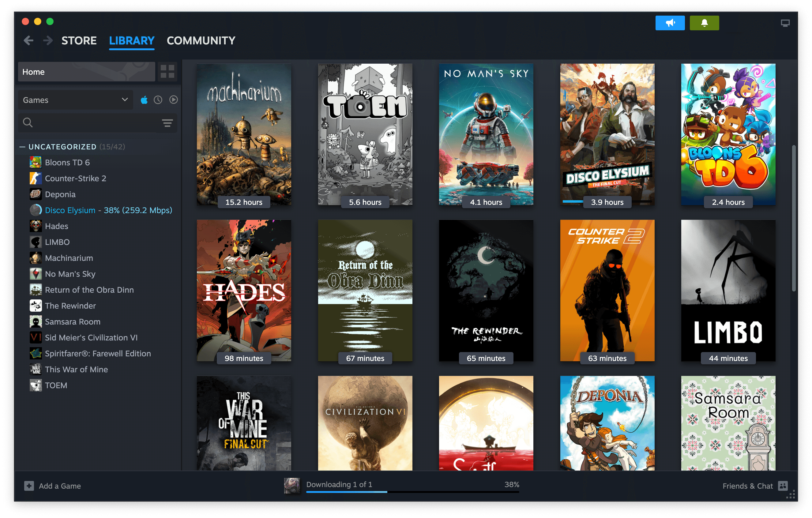Open the Disco Elysium cover art
This screenshot has height=518, width=812.
click(607, 134)
